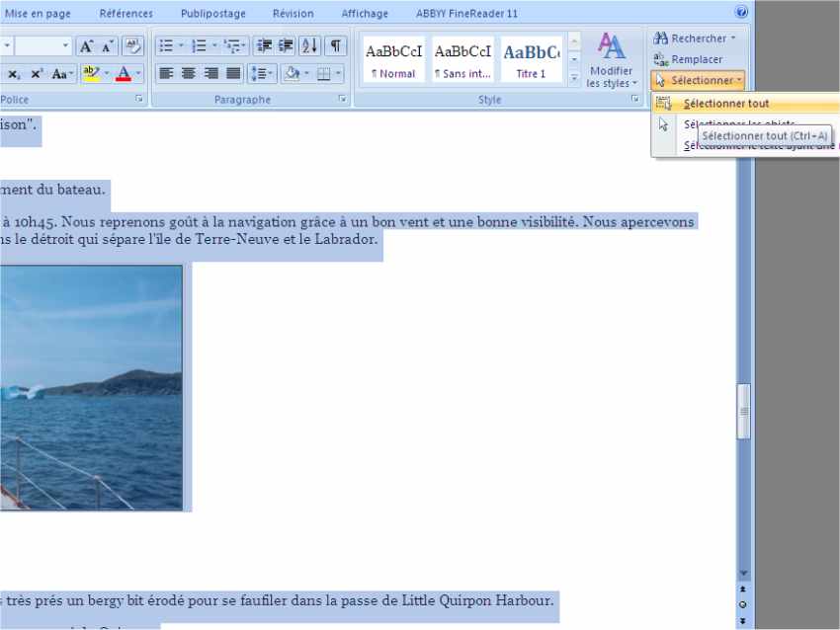Apply a bulleted list
This screenshot has height=630, width=840.
(x=167, y=46)
